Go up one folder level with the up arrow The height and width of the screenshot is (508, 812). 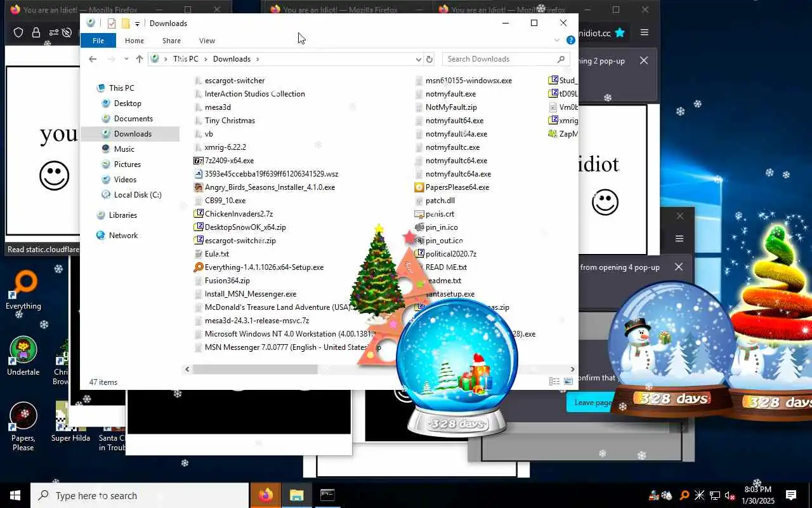pyautogui.click(x=140, y=59)
